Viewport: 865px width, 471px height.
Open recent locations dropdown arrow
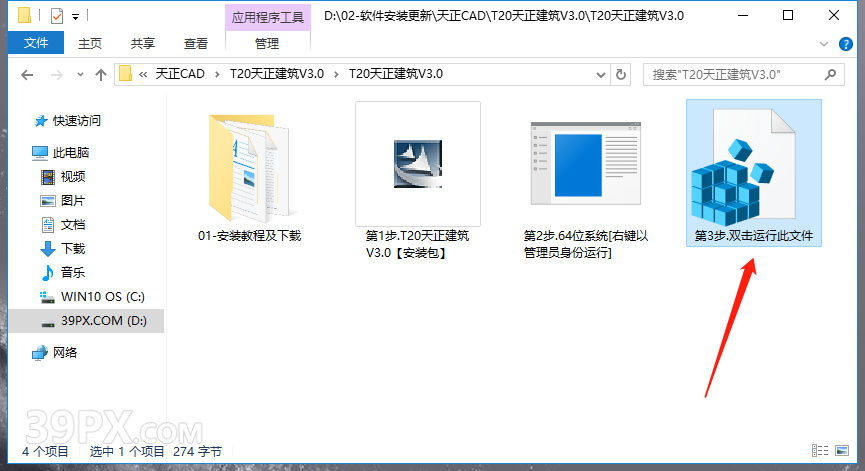(x=81, y=74)
